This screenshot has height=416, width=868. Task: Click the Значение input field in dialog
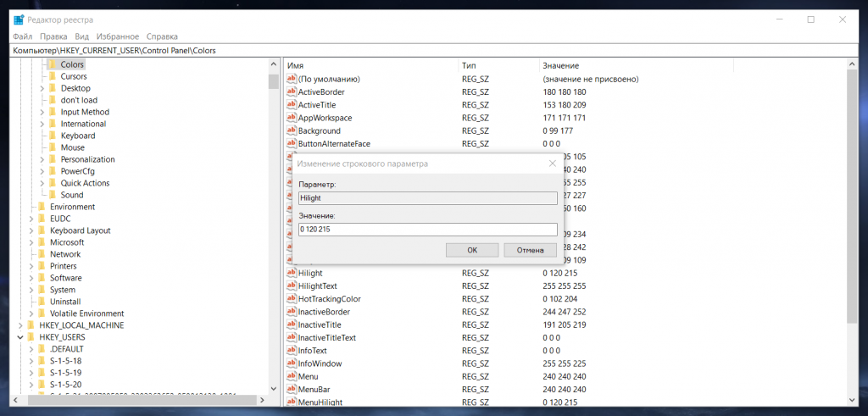[427, 230]
